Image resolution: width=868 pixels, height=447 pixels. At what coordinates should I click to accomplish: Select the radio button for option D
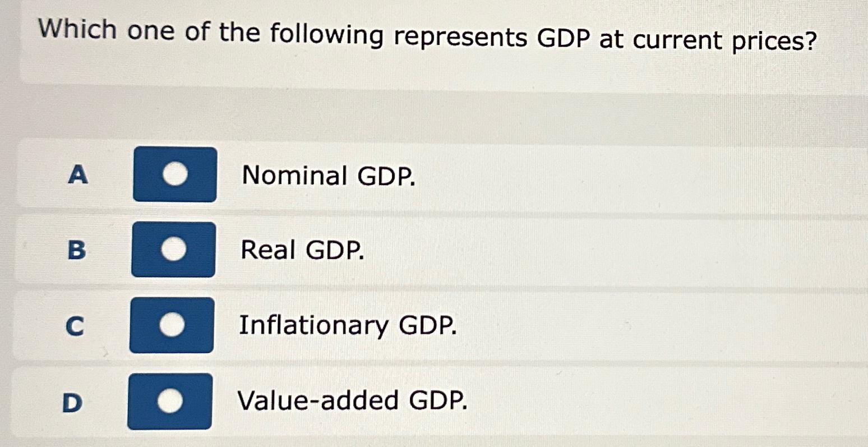click(170, 401)
